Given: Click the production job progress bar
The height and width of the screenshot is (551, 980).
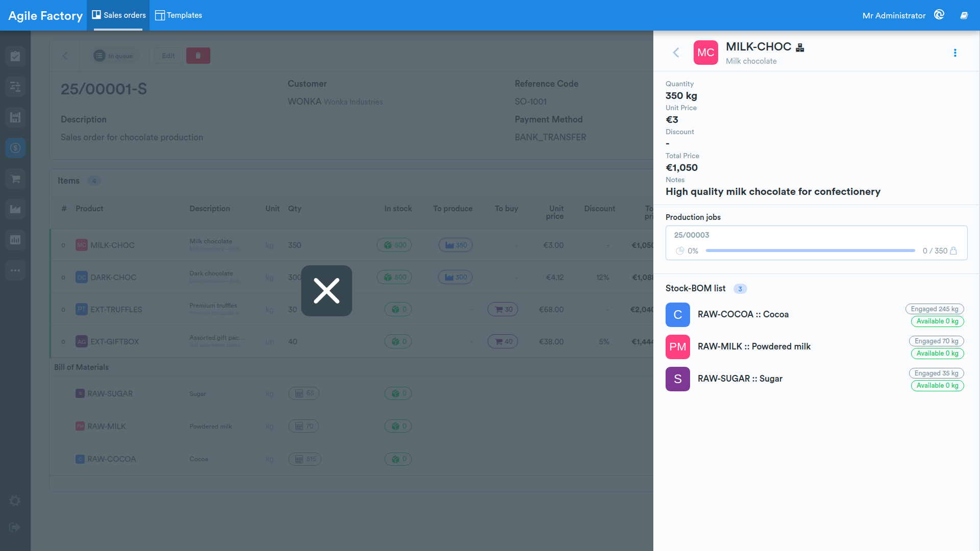Looking at the screenshot, I should [x=810, y=251].
